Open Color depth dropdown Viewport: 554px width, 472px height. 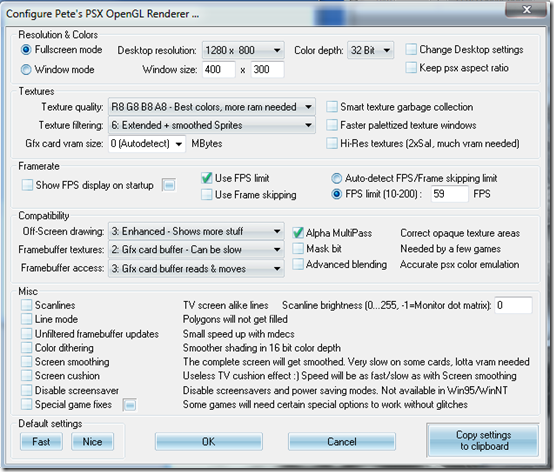(371, 50)
